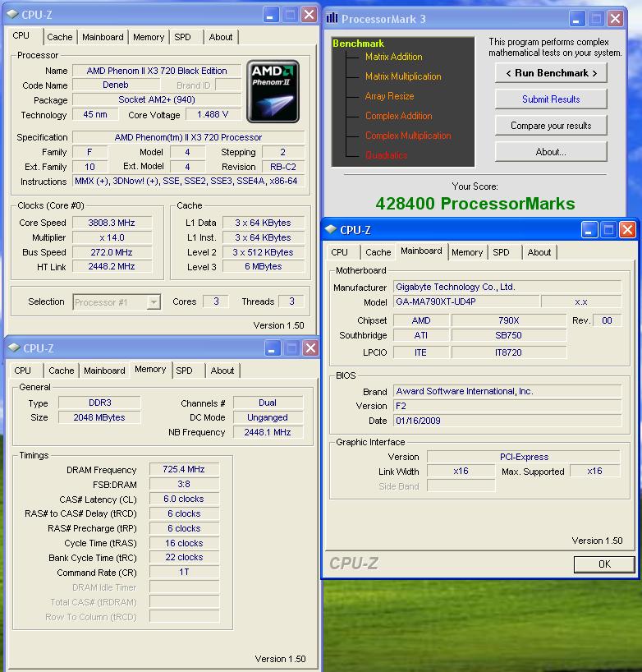642x672 pixels.
Task: Click the Bus Speed value 272.0 MHz
Action: point(112,252)
